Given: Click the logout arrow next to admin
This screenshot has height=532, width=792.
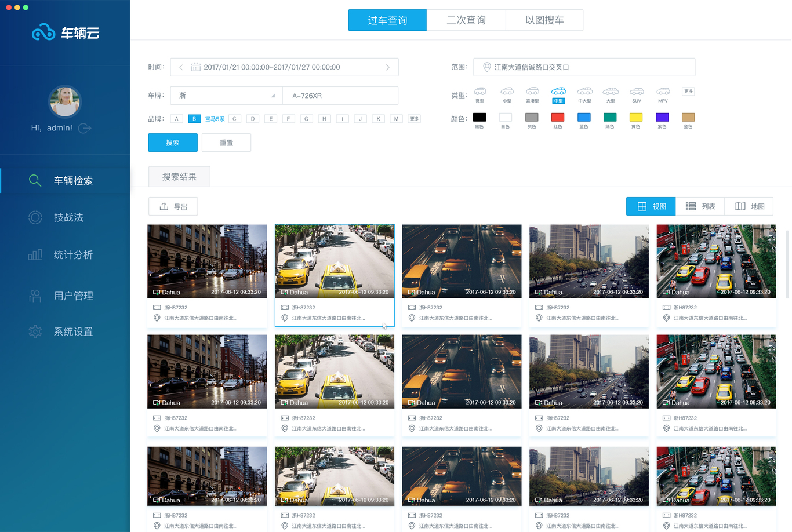Looking at the screenshot, I should [x=85, y=128].
